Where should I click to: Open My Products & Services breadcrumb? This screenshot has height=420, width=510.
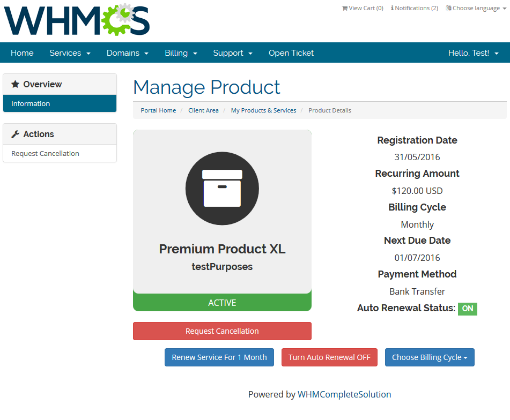click(x=263, y=110)
